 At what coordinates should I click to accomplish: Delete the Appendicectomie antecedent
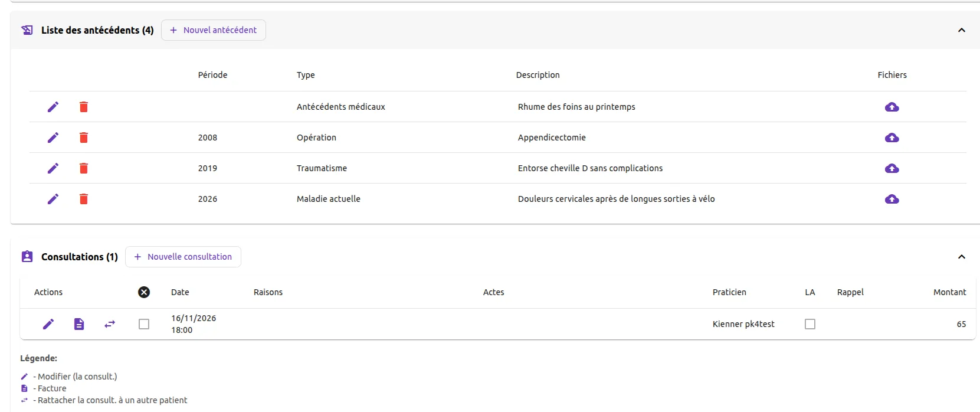click(84, 138)
